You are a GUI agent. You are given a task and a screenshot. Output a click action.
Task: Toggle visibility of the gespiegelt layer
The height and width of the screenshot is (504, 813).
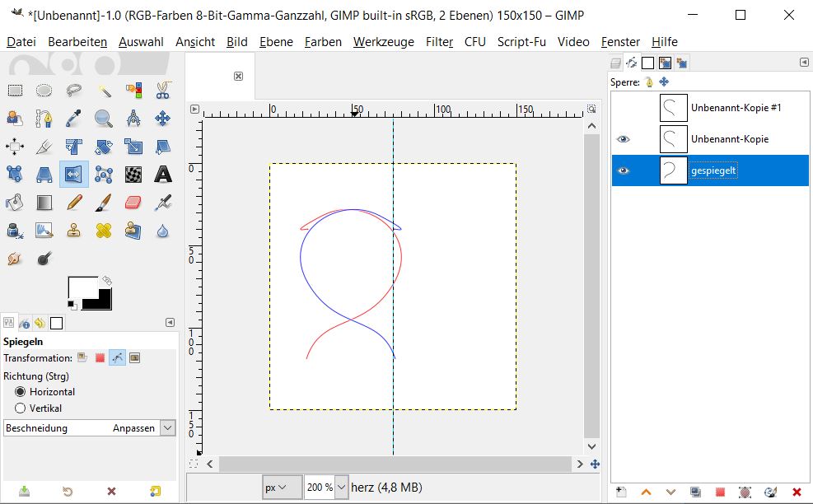(x=624, y=170)
